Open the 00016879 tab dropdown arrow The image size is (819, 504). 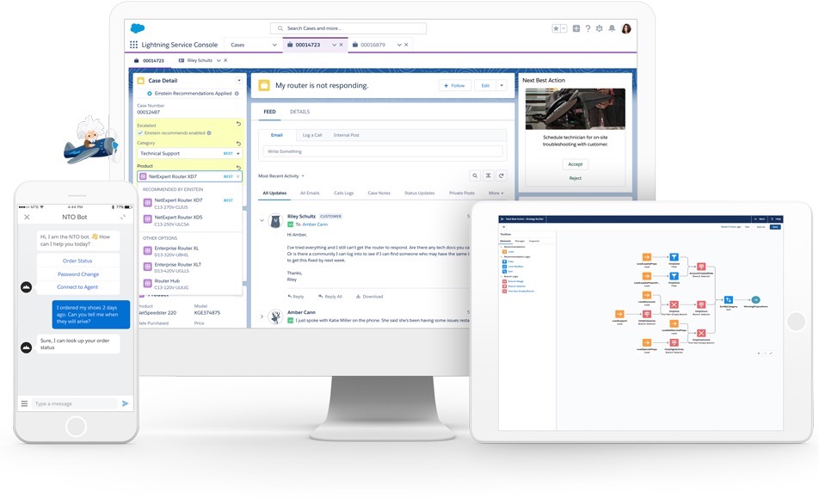399,45
